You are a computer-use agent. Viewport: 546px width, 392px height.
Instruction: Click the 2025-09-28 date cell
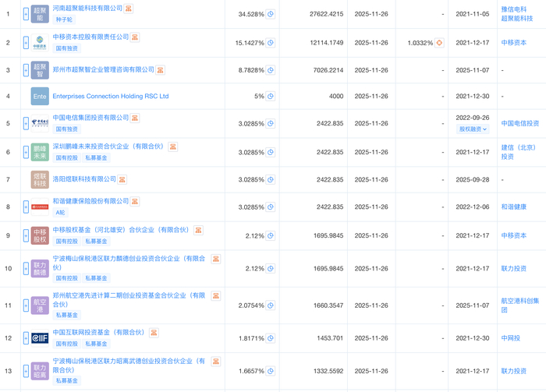pos(473,180)
